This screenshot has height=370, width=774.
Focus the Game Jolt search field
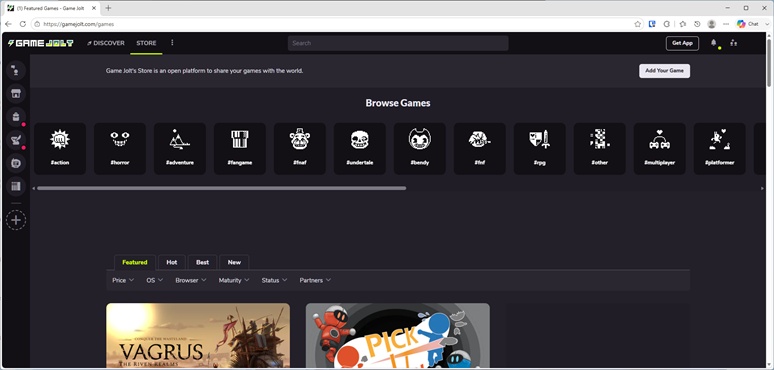point(398,43)
